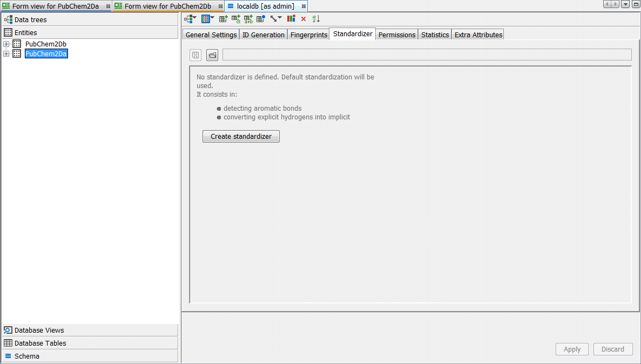The width and height of the screenshot is (641, 364).
Task: Click the add calculated field (a+b) icon
Action: point(248,19)
